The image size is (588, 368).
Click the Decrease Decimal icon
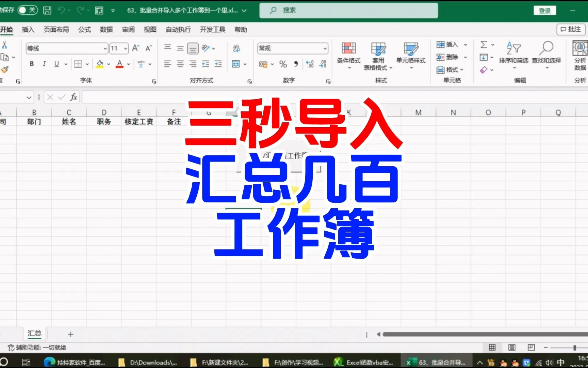[x=323, y=64]
